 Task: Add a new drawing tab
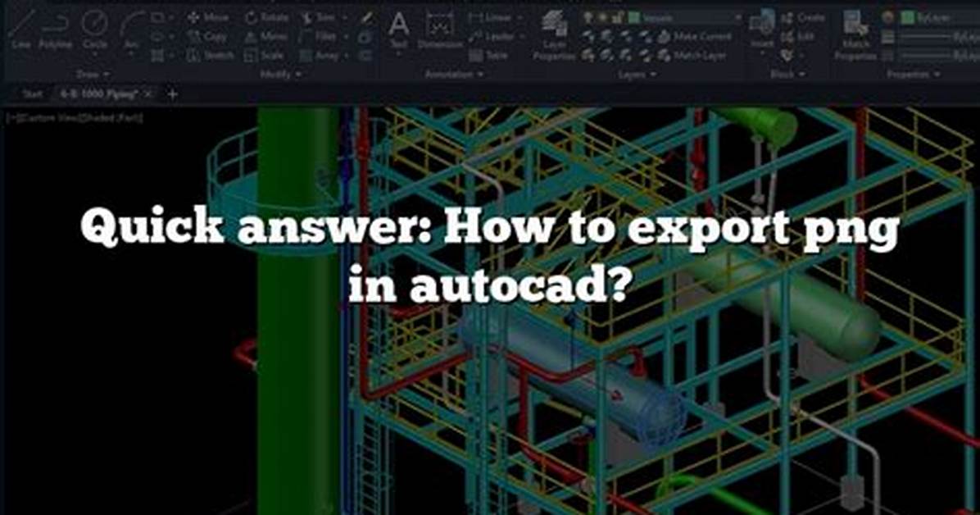point(173,94)
